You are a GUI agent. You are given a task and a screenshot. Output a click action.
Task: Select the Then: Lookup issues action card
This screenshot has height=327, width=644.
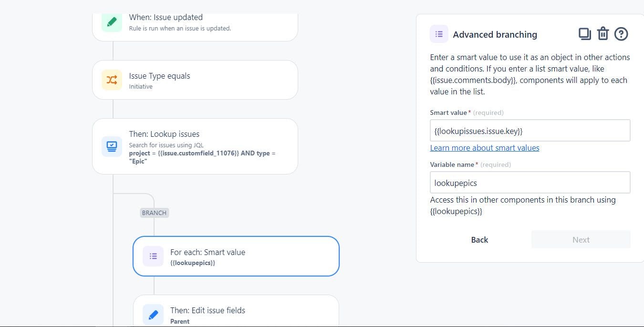195,146
